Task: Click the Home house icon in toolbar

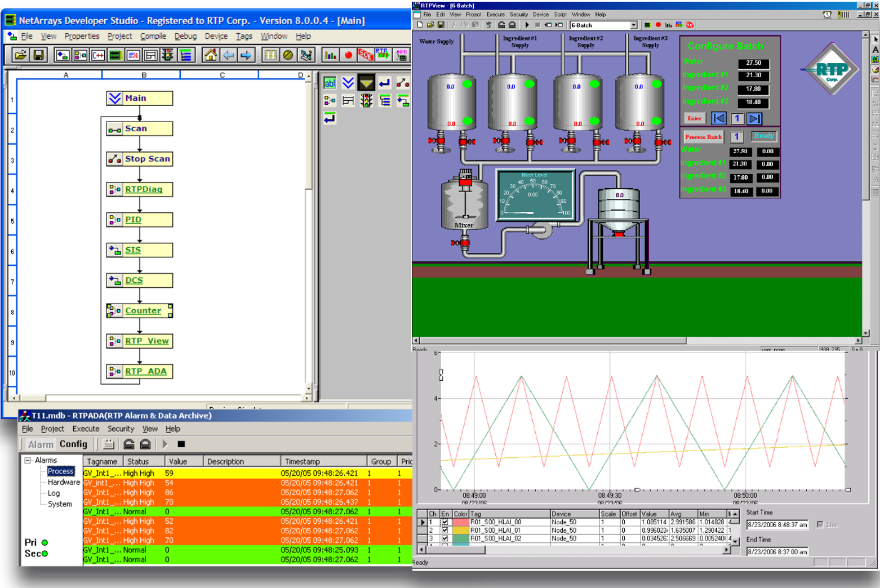Action: [210, 55]
